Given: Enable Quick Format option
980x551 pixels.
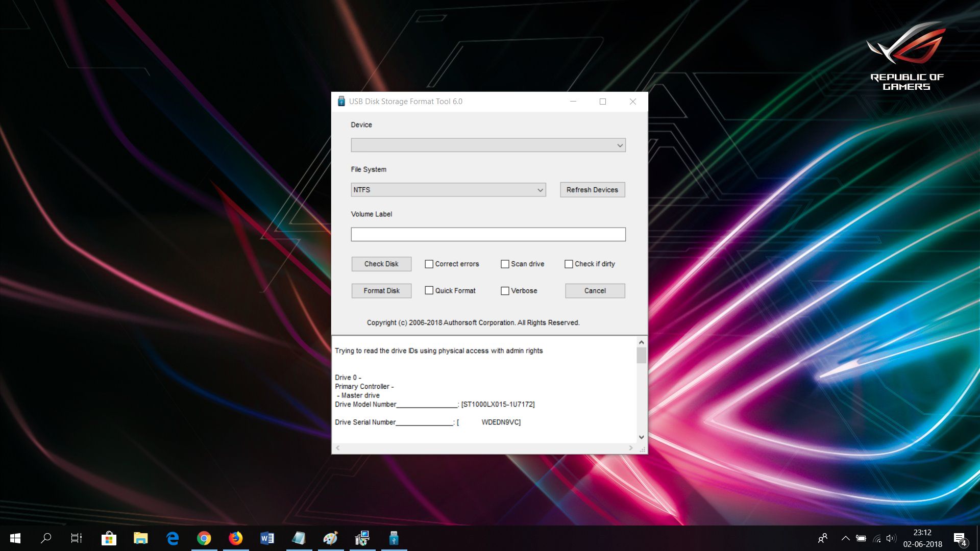Looking at the screenshot, I should point(429,290).
